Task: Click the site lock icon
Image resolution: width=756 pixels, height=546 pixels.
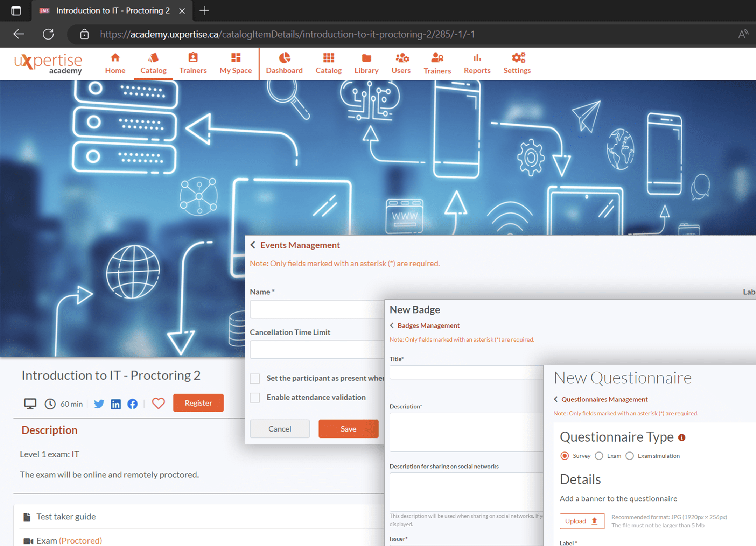Action: click(84, 34)
